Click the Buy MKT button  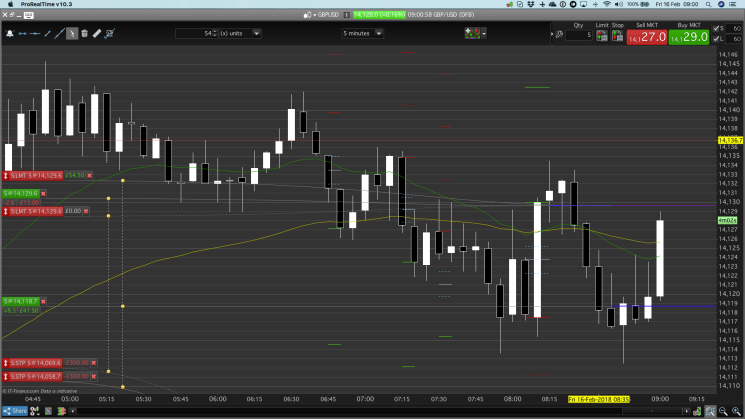click(x=689, y=36)
